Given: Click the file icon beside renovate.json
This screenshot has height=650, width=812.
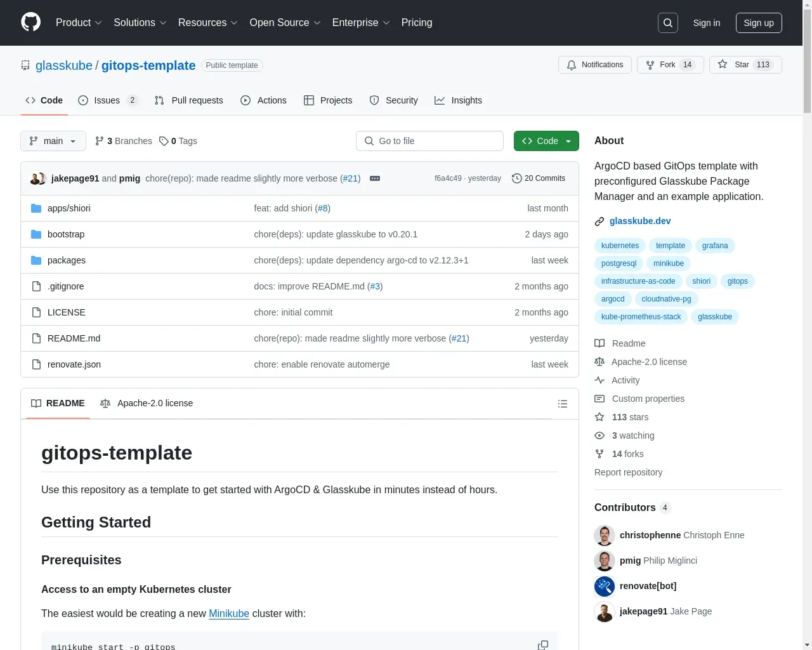Looking at the screenshot, I should tap(36, 364).
